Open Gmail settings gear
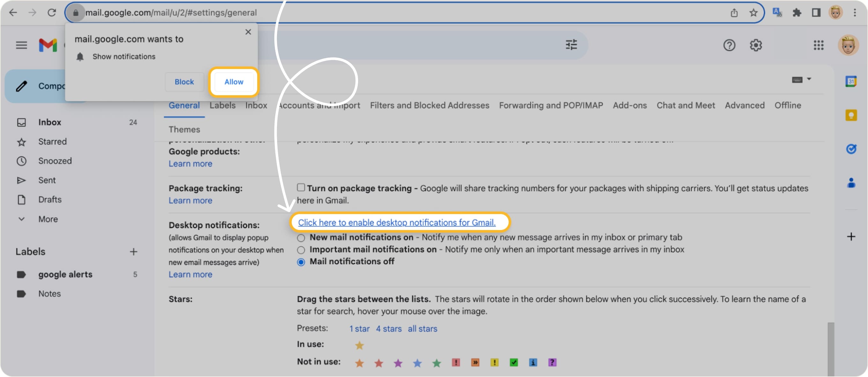The height and width of the screenshot is (377, 868). coord(756,45)
